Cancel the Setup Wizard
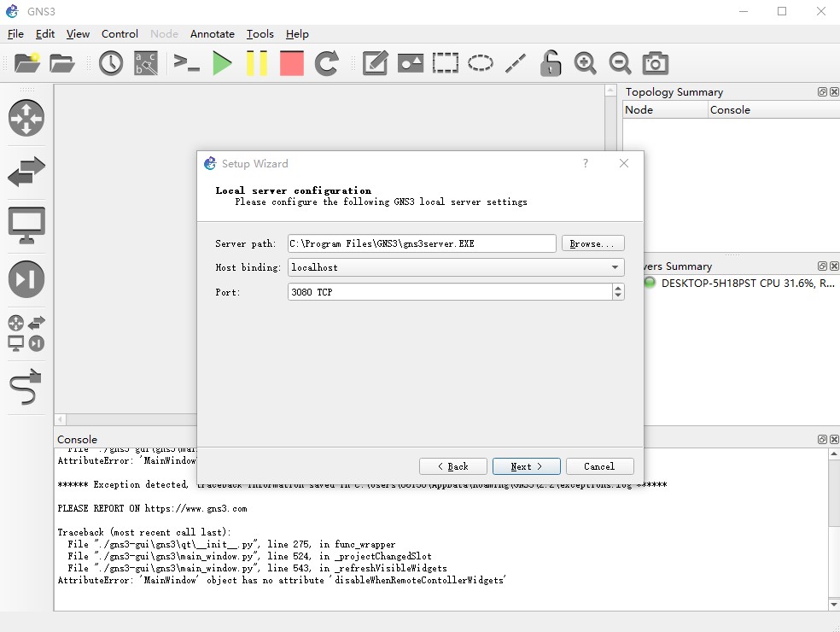This screenshot has width=840, height=632. (599, 466)
